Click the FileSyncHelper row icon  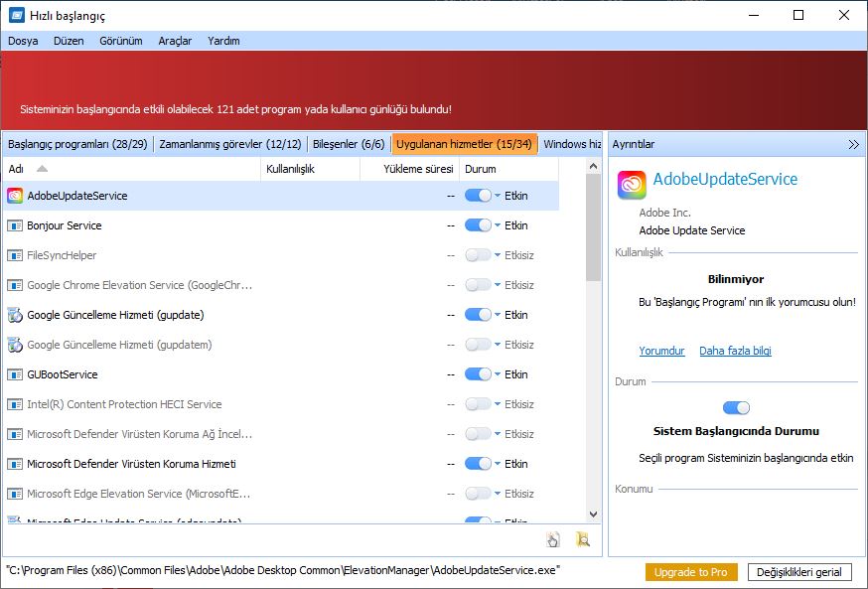click(x=15, y=255)
